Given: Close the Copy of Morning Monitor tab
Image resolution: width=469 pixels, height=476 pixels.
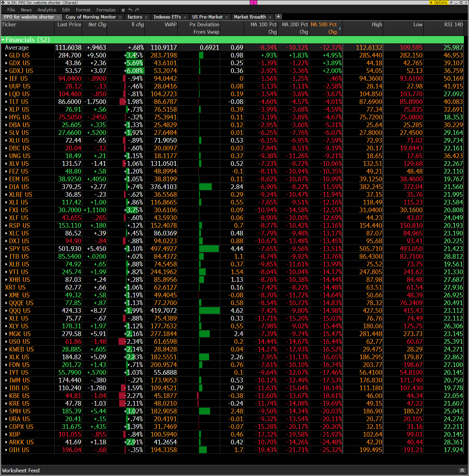Looking at the screenshot, I should click(120, 17).
